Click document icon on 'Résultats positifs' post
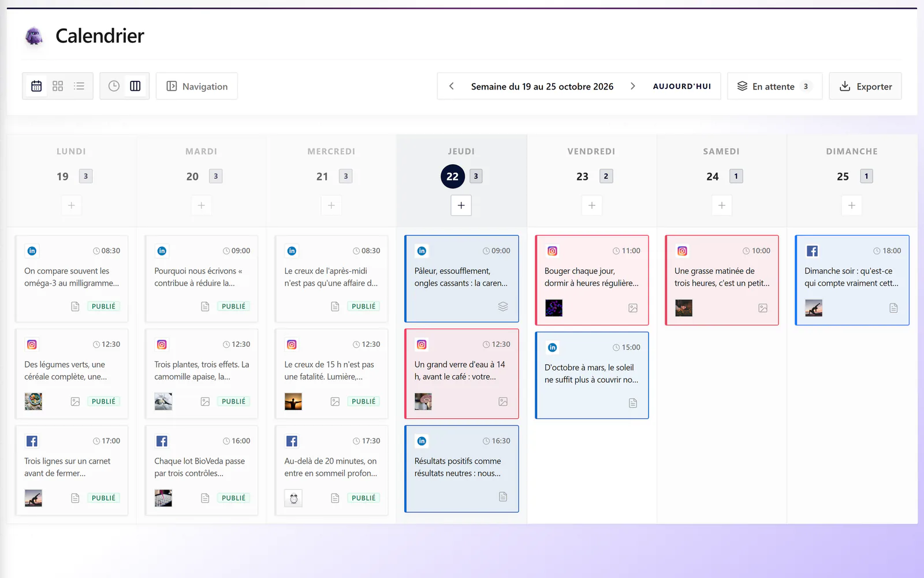The width and height of the screenshot is (924, 578). point(503,497)
